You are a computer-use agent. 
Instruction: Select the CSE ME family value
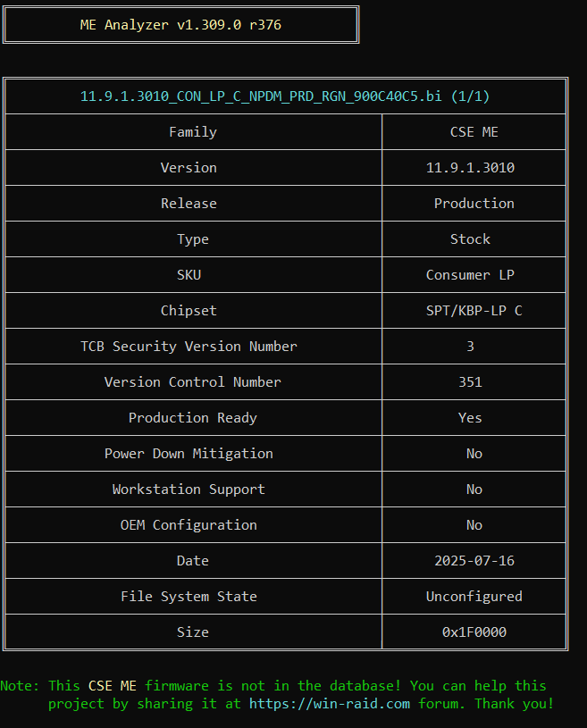pos(474,132)
